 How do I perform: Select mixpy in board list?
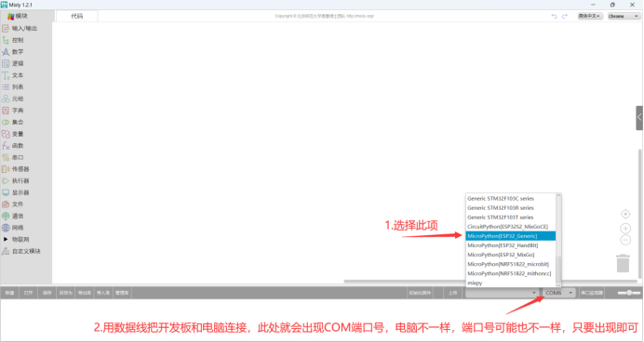tap(511, 283)
